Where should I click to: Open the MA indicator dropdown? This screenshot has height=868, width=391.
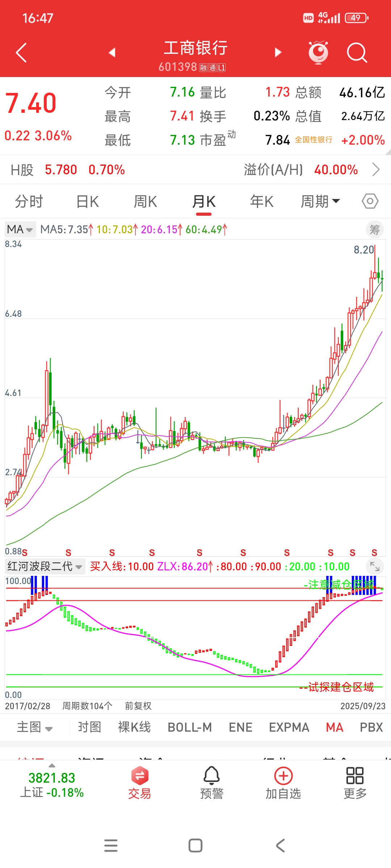coord(20,229)
